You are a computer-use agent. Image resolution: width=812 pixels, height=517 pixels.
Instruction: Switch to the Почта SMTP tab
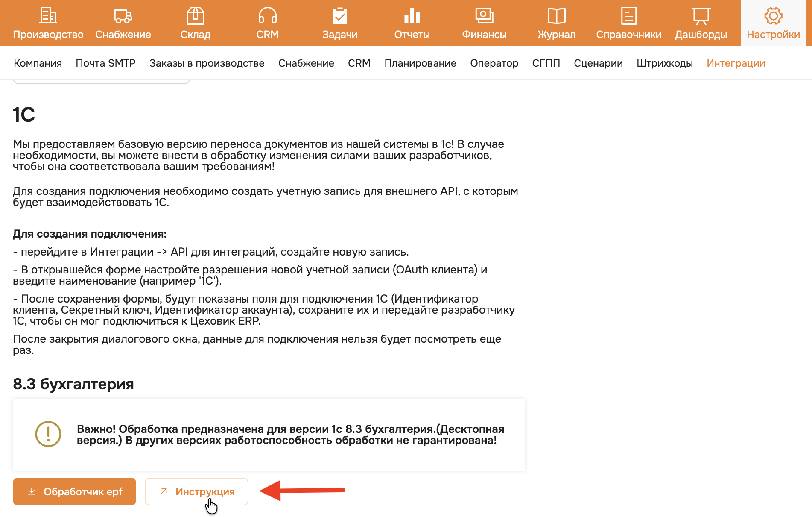tap(105, 63)
